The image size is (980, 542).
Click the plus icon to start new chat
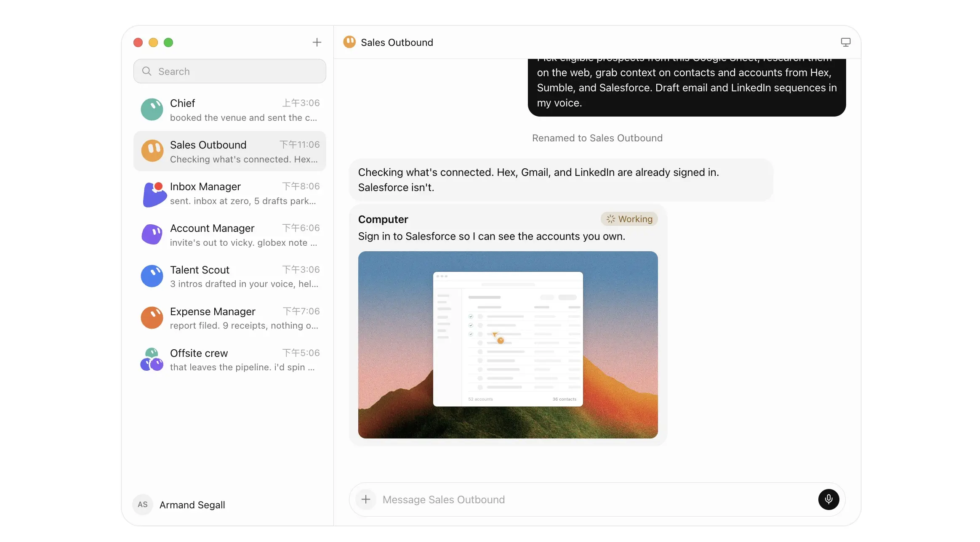317,42
